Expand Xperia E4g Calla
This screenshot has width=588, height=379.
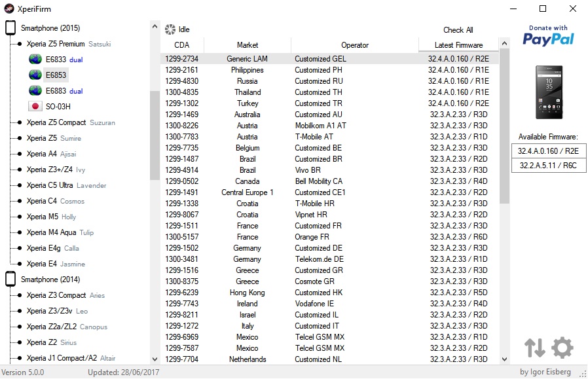[x=53, y=249]
